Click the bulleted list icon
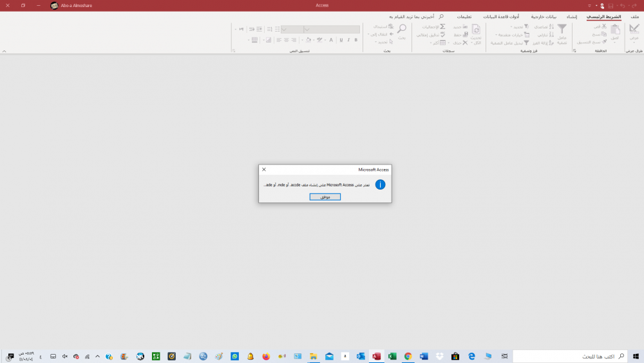The width and height of the screenshot is (644, 363). pyautogui.click(x=277, y=29)
